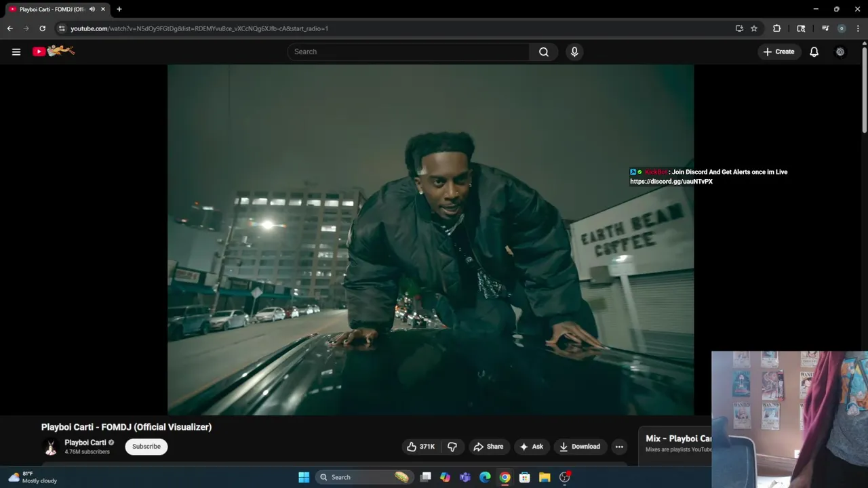Open the Create menu
The height and width of the screenshot is (488, 868).
[778, 52]
